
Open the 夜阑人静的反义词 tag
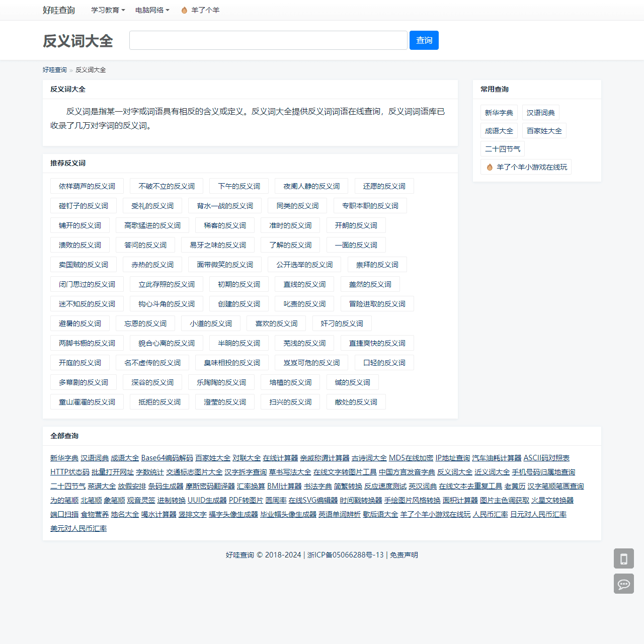click(x=311, y=186)
